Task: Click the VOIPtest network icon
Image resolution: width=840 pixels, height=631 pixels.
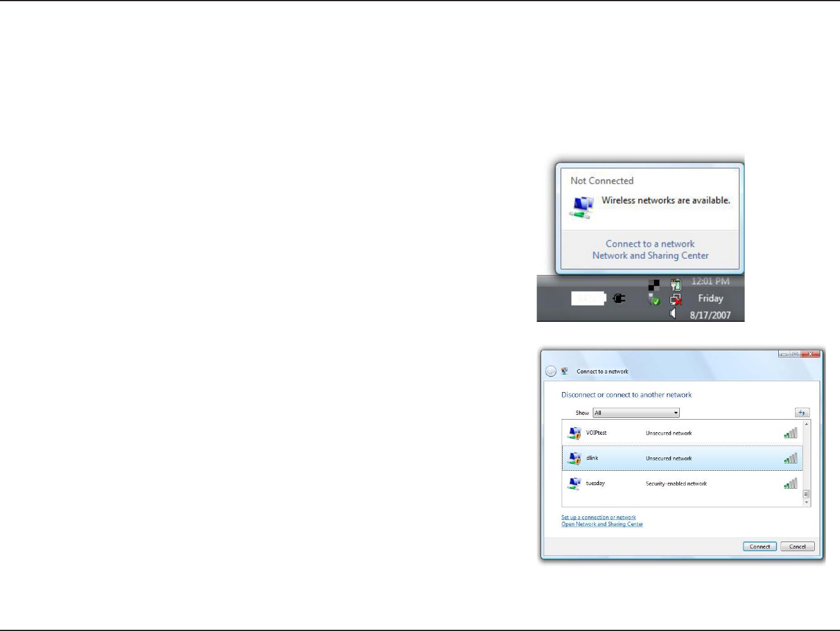Action: click(574, 433)
